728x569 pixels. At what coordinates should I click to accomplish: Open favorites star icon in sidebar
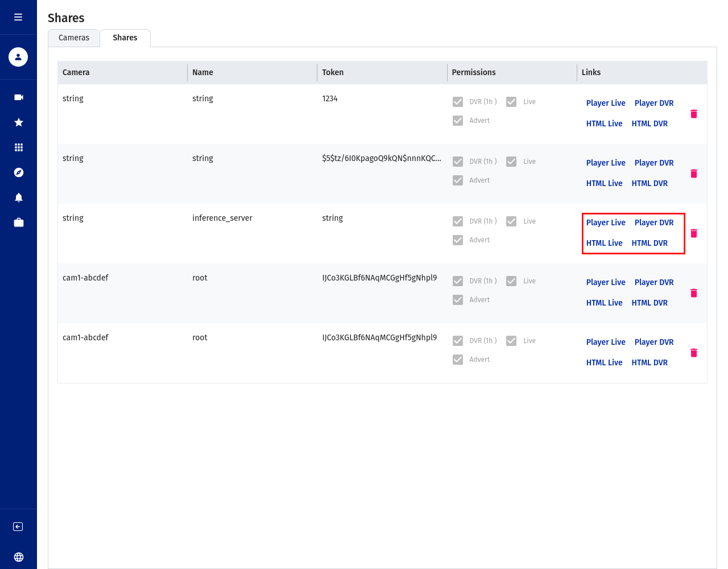pos(18,122)
